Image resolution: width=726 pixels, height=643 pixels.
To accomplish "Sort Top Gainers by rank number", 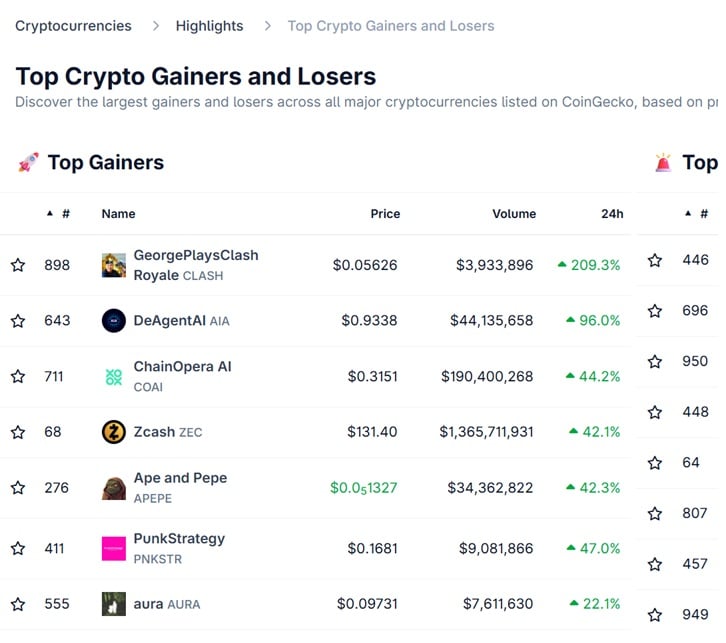I will click(x=59, y=214).
